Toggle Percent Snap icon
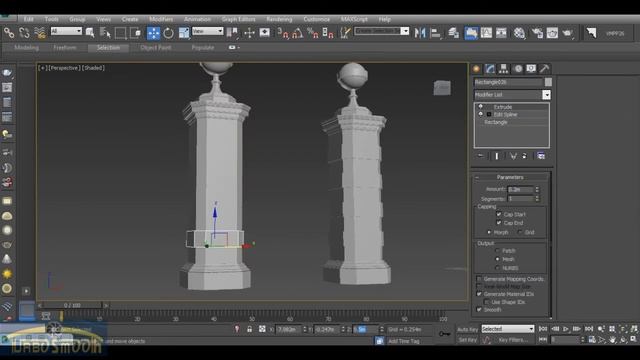Screen dimensions: 640x360 [x=313, y=33]
